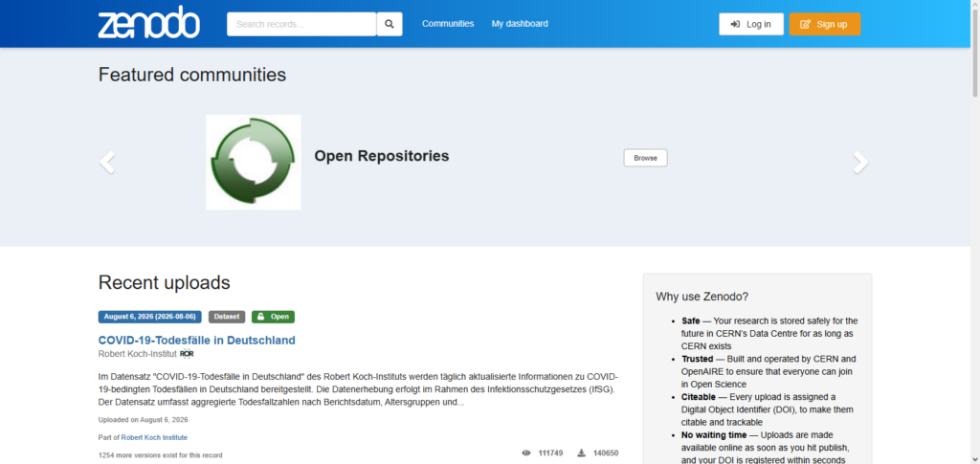The image size is (980, 464).
Task: Click the downloads arrow icon
Action: pyautogui.click(x=581, y=453)
